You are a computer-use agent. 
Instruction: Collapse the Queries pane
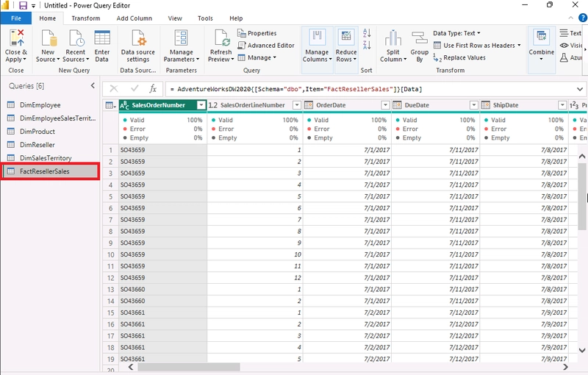coord(93,86)
